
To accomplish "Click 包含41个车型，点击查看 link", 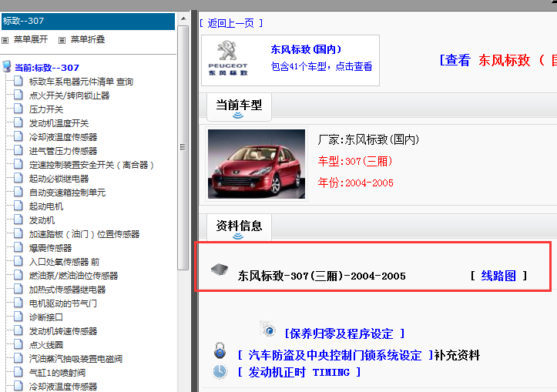I will [x=321, y=66].
